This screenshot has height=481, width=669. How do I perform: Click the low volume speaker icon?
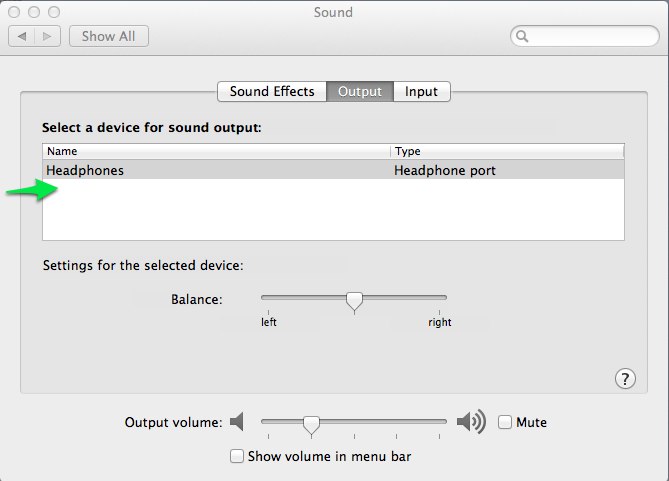237,422
